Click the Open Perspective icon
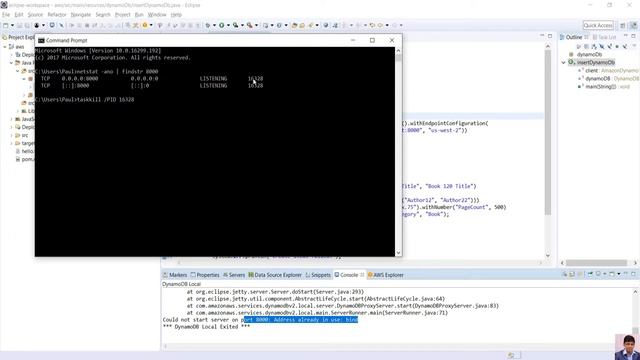 [x=622, y=25]
